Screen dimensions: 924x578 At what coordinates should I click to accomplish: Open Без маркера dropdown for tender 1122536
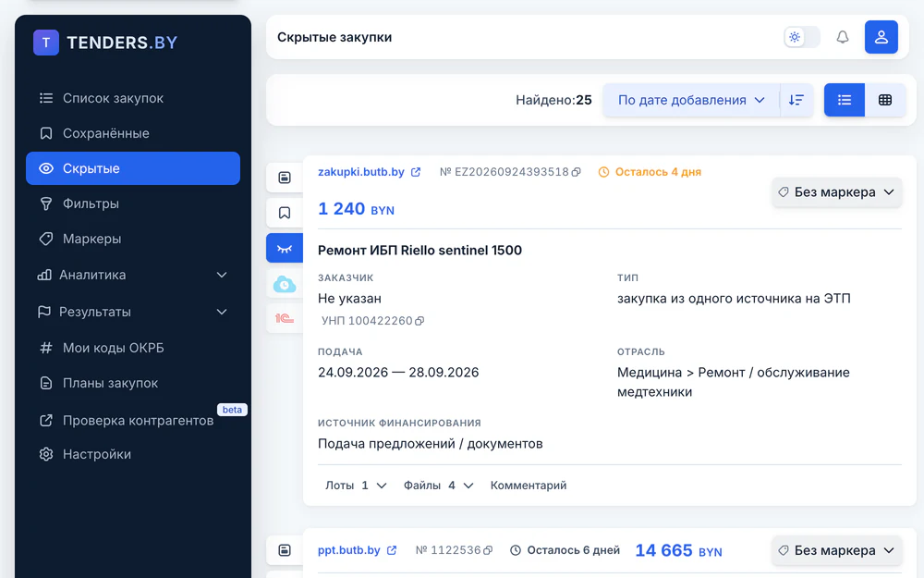point(837,550)
